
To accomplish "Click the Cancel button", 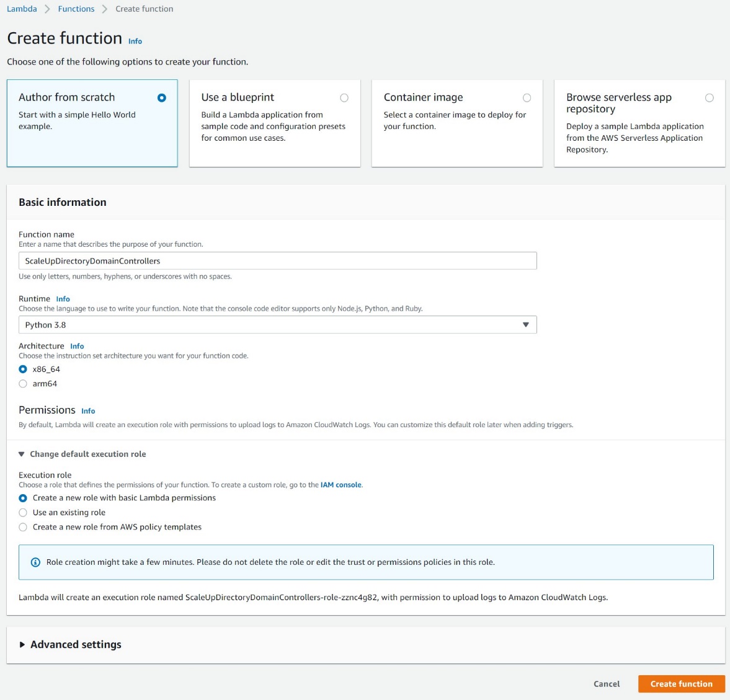I will point(607,684).
